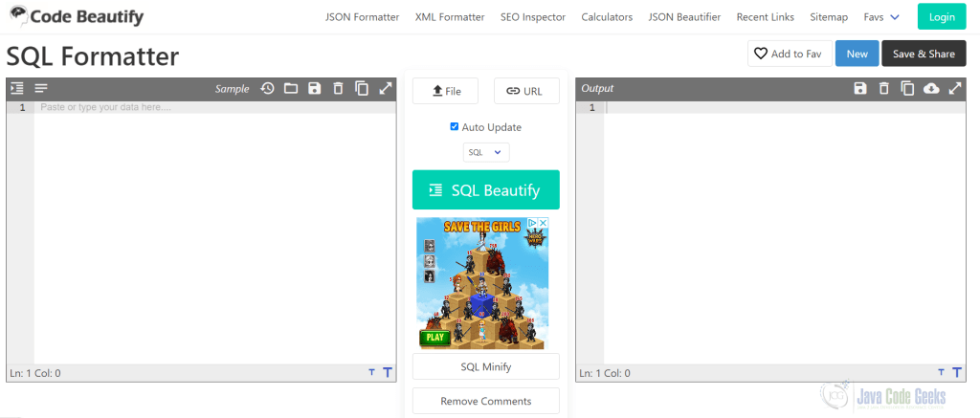Decrease font size in the input editor status bar
Screen dimensions: 980x418
[372, 373]
